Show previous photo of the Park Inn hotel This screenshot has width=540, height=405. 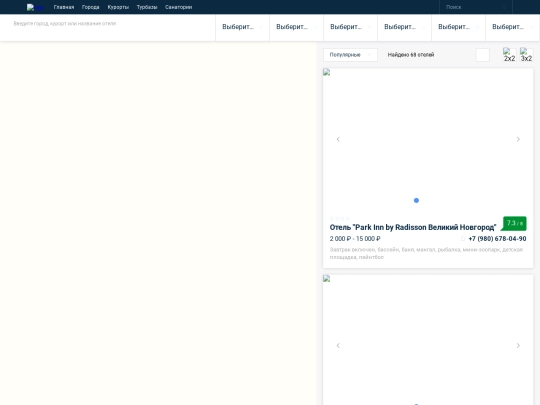(x=338, y=139)
